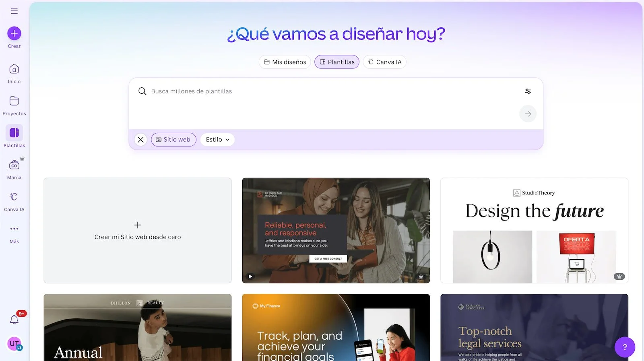Switch to Mis diseños tab
Viewport: 644px width, 361px height.
point(285,62)
